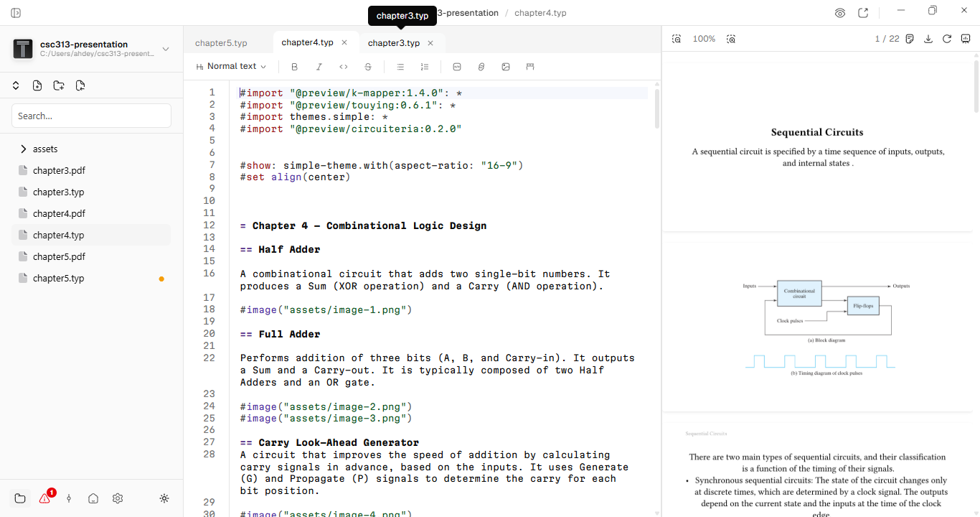Insert a link with the link icon
980x517 pixels.
pos(481,67)
